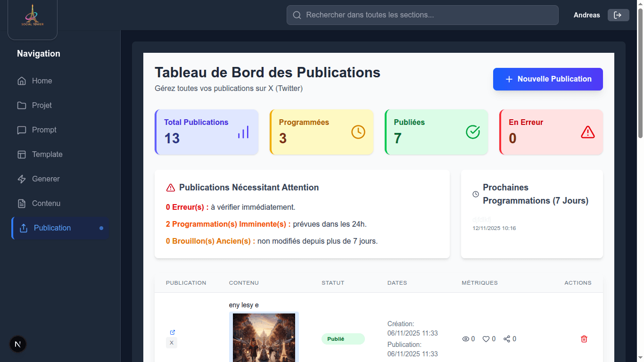Click the MÉTRIQUES column header
This screenshot has width=644, height=362.
(x=479, y=283)
